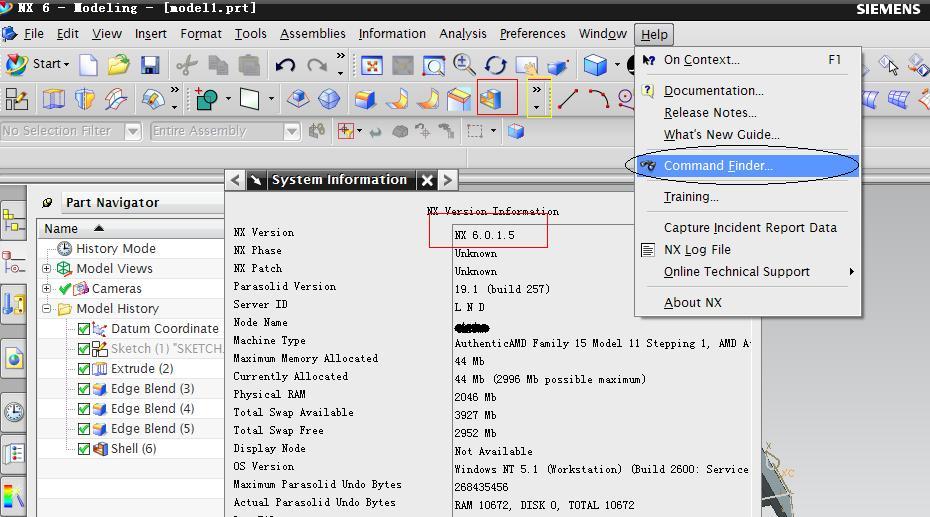
Task: Select the Extrude tool icon
Action: 53,99
